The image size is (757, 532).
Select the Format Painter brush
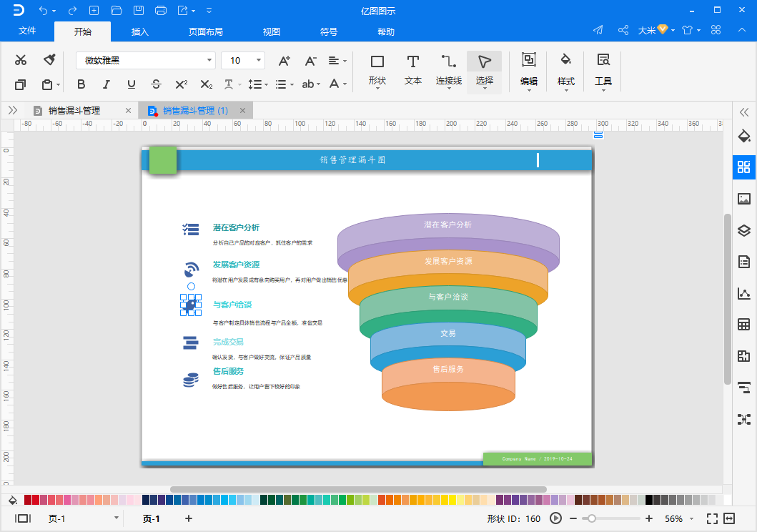coord(49,59)
